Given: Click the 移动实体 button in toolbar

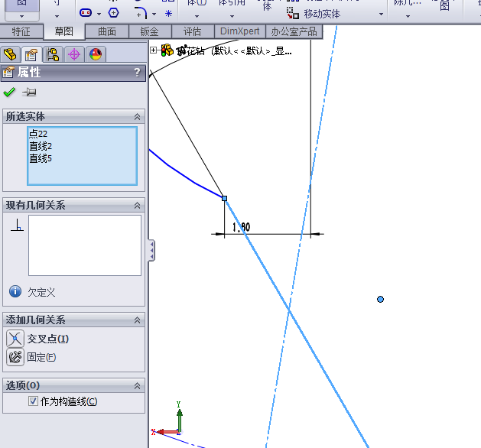Looking at the screenshot, I should (314, 14).
